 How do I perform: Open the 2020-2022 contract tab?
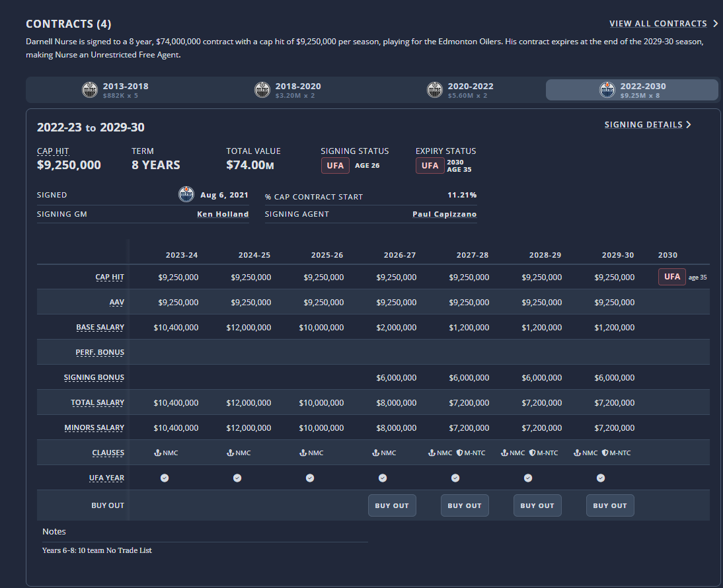[459, 90]
